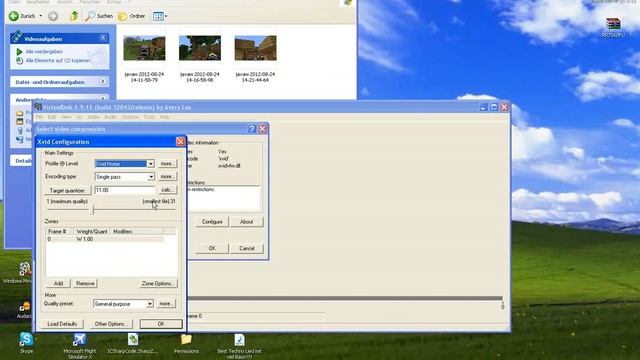Click the Target quantizer toggle button
640x360 pixels.
point(67,190)
